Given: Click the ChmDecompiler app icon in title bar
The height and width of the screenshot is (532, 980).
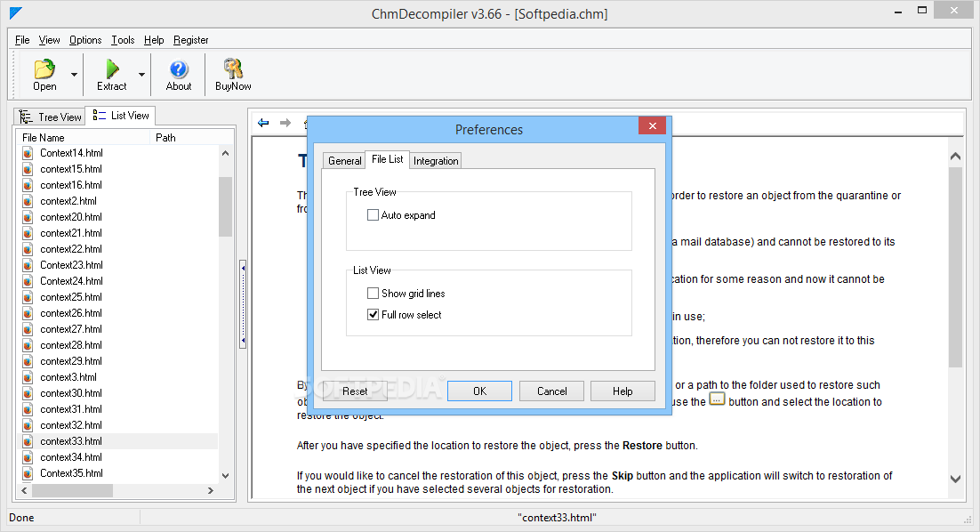Looking at the screenshot, I should [x=16, y=12].
